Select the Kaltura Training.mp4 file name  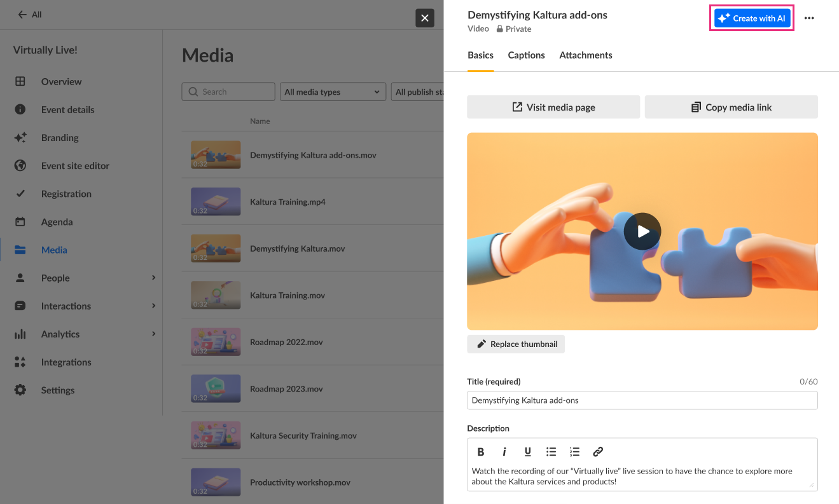pos(288,202)
